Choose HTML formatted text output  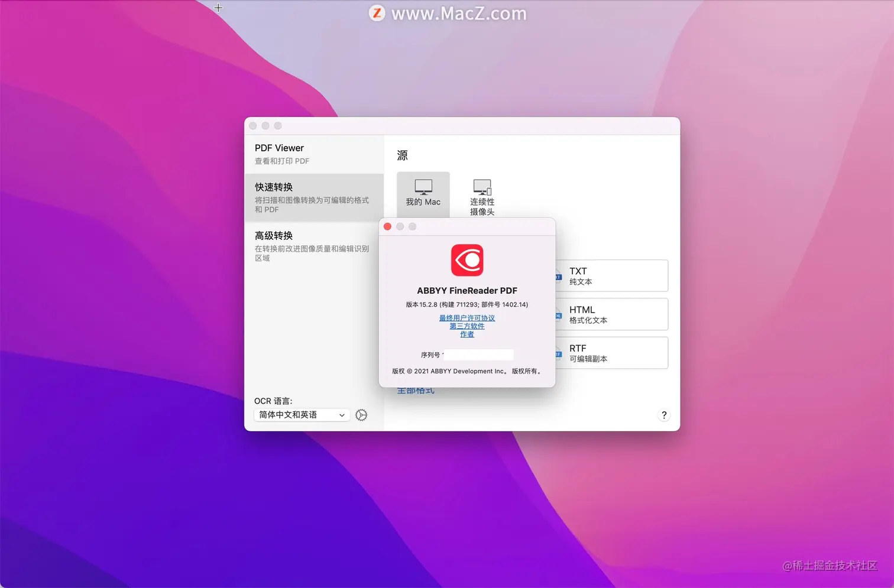pyautogui.click(x=611, y=314)
